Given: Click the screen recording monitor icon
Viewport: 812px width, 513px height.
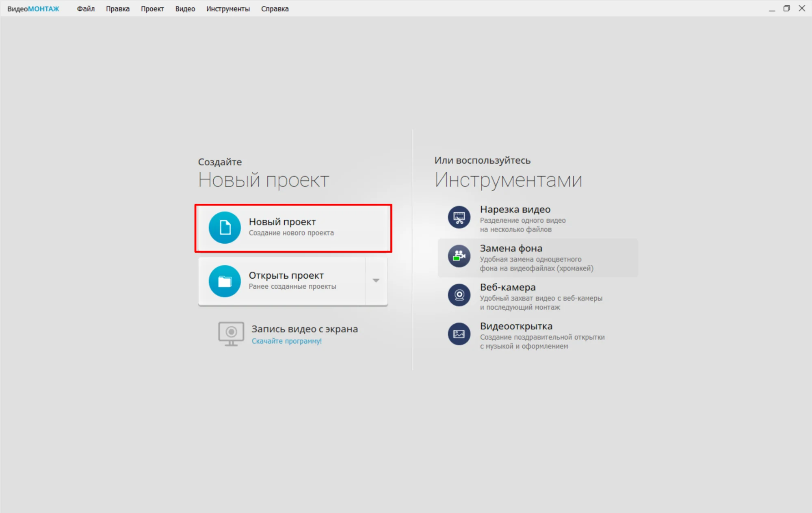Looking at the screenshot, I should [x=231, y=334].
